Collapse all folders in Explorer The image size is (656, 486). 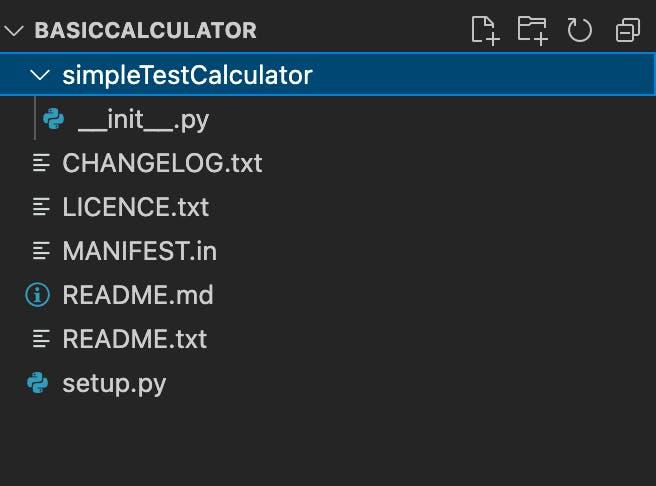[x=627, y=30]
